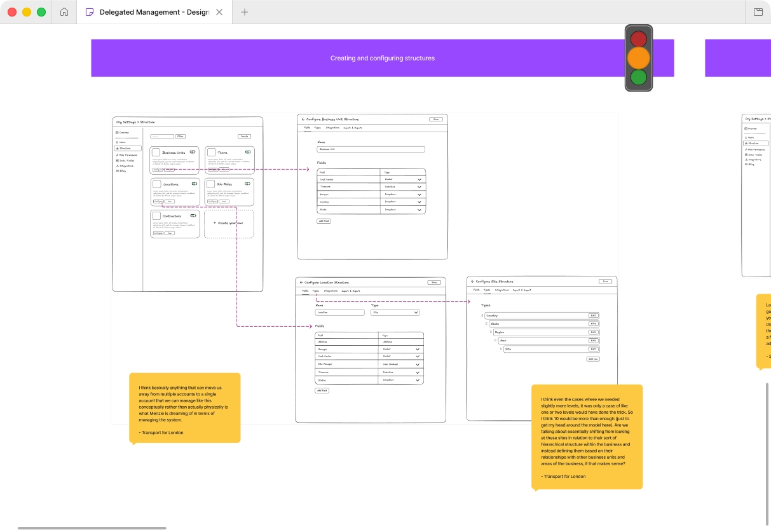The image size is (771, 532).
Task: Select Overview in Org Settings sidebar
Action: pos(123,133)
